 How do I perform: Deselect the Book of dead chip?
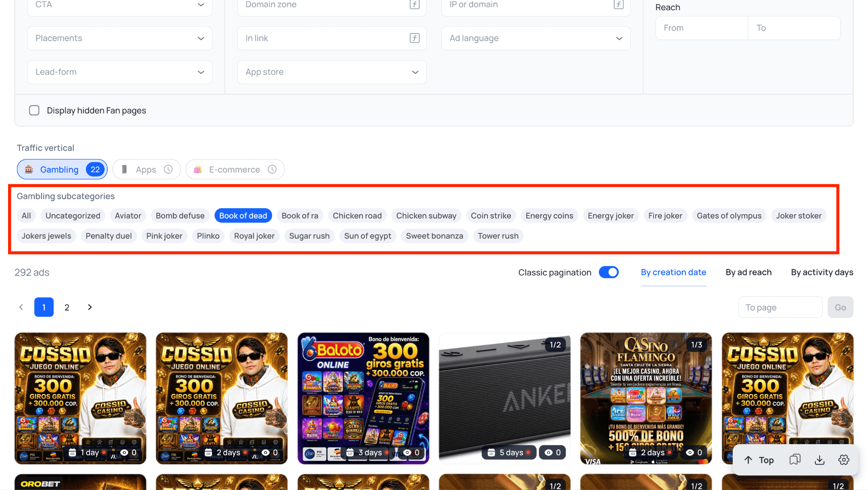[243, 216]
